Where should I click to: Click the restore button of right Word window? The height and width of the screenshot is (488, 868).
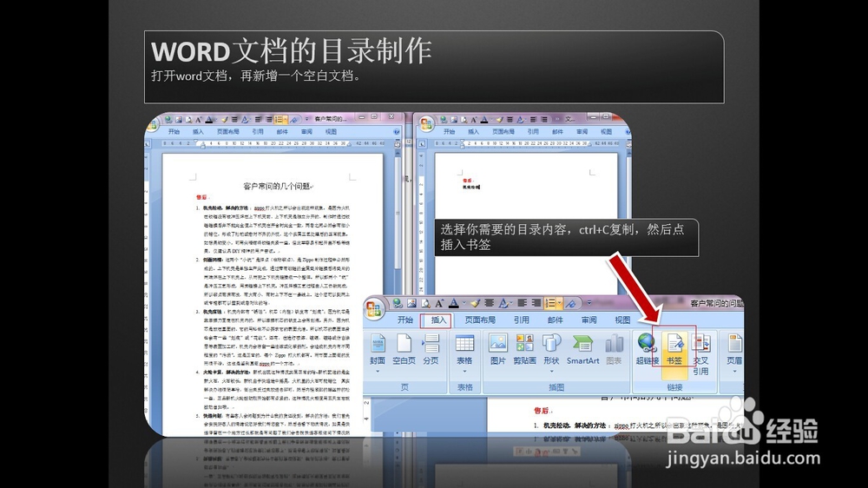606,116
